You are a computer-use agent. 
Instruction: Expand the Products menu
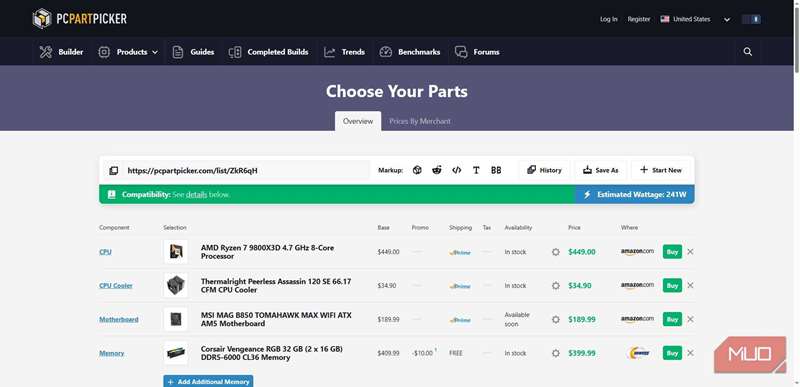click(128, 52)
